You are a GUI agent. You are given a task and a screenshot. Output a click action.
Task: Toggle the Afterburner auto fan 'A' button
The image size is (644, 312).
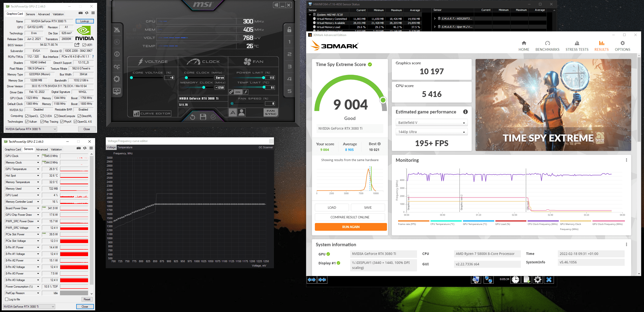click(233, 113)
